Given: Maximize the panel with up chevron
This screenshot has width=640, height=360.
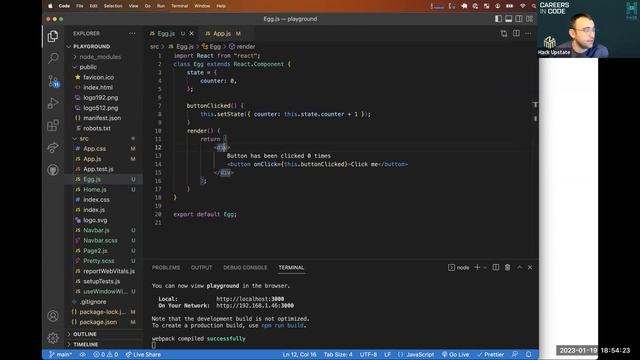Looking at the screenshot, I should coord(520,267).
